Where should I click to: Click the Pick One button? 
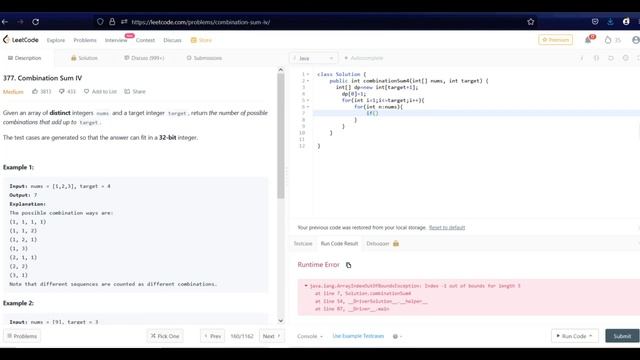click(x=165, y=336)
